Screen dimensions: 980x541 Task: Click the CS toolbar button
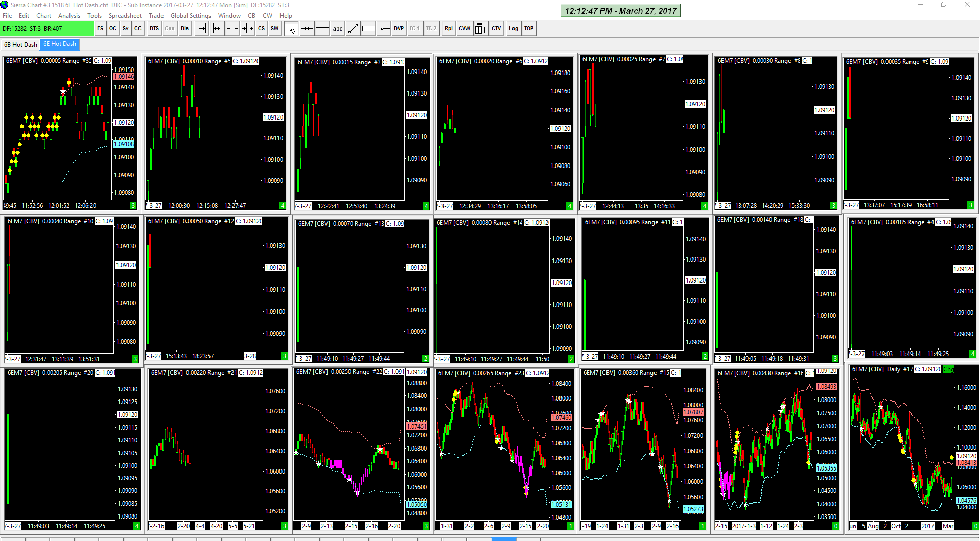pos(261,29)
